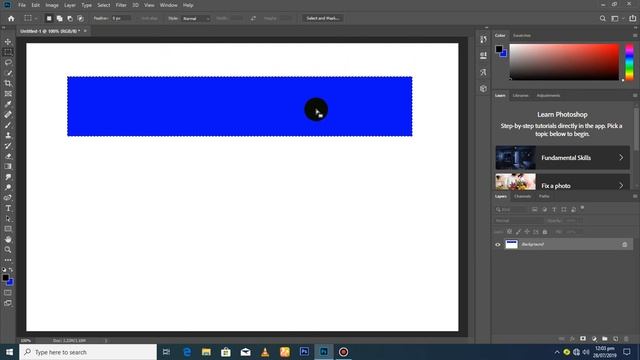Select the Hand tool

coord(8,240)
